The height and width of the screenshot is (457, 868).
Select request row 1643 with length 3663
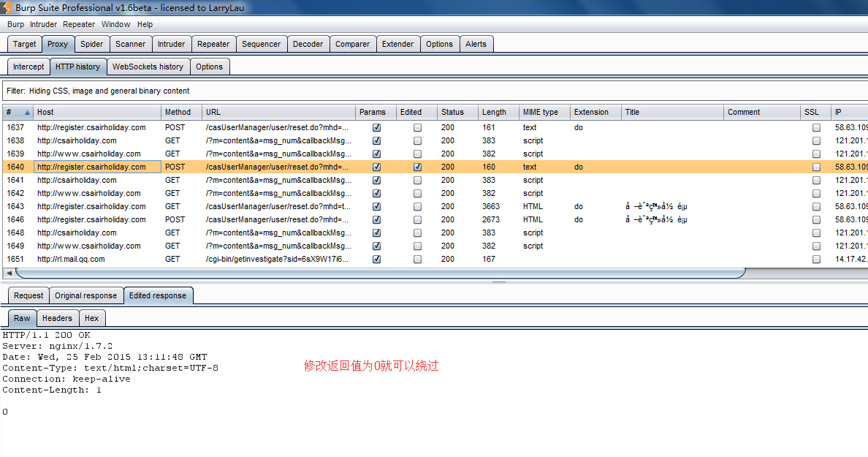point(435,207)
